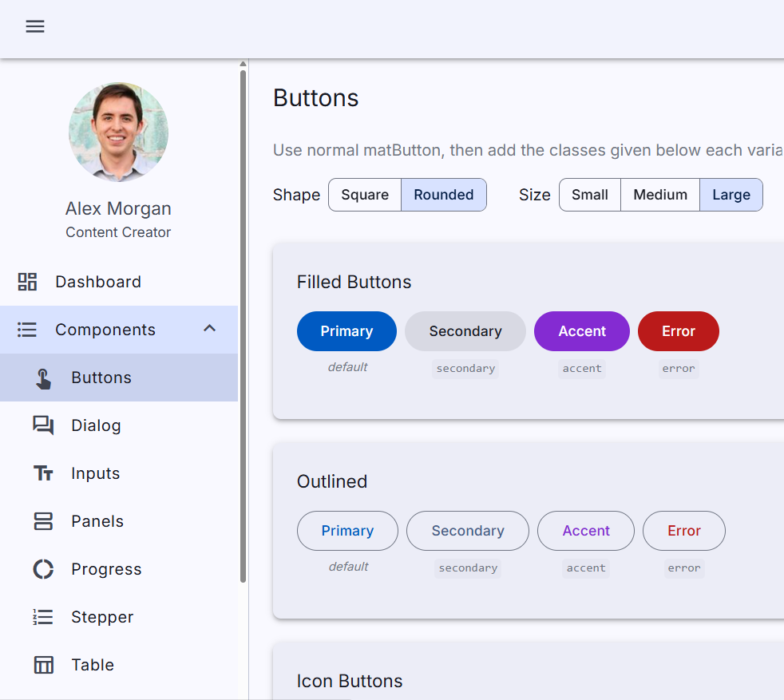Click the outlined Error button
This screenshot has width=784, height=700.
(x=683, y=531)
